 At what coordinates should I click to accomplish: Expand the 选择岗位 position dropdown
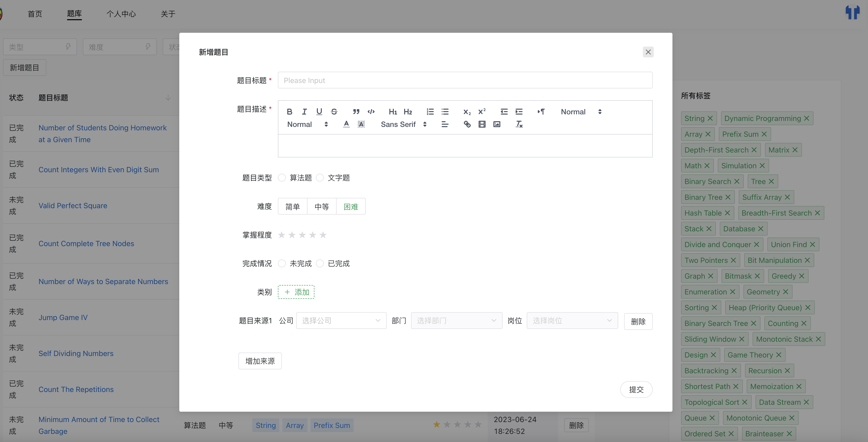coord(572,321)
